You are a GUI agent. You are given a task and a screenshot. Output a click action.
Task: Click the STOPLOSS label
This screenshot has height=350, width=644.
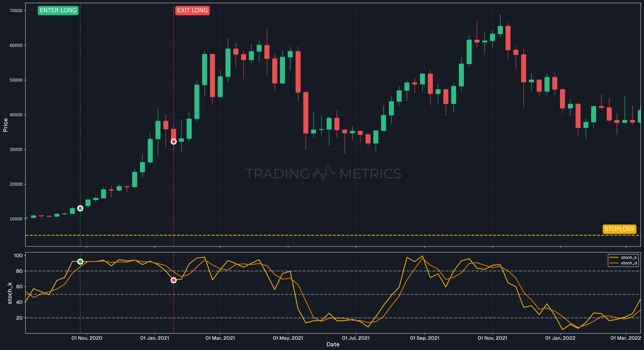tap(619, 229)
